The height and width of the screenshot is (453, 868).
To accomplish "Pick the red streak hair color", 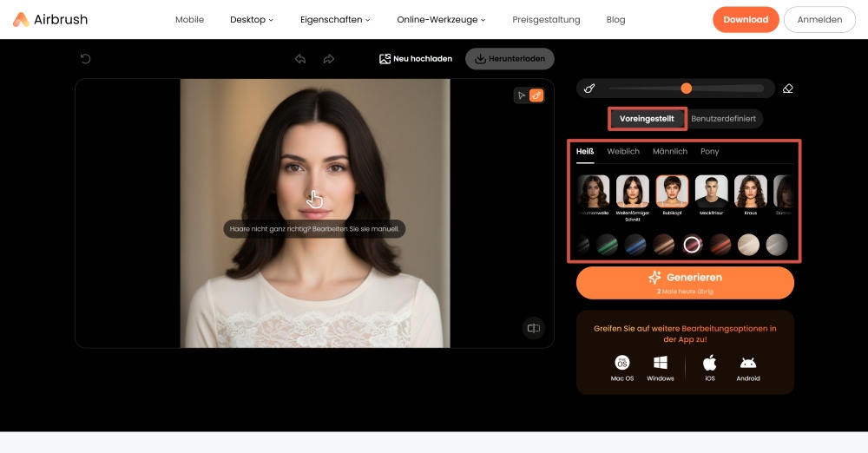I will tap(720, 245).
